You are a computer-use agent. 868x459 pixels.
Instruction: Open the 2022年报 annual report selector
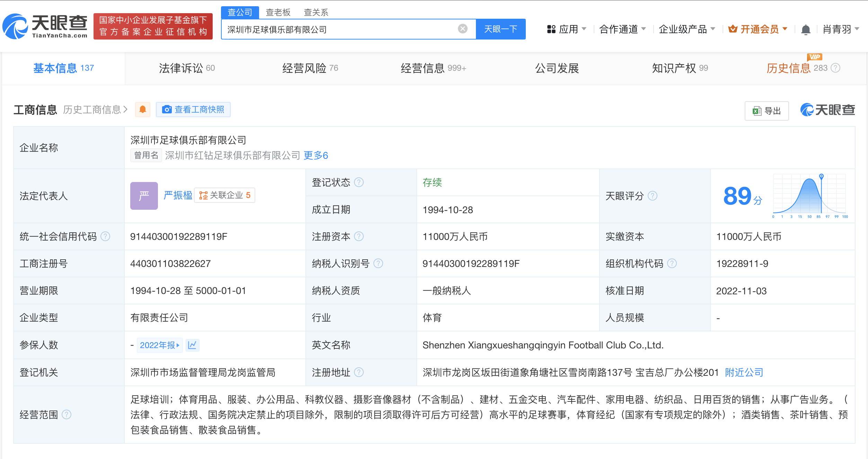pos(160,345)
